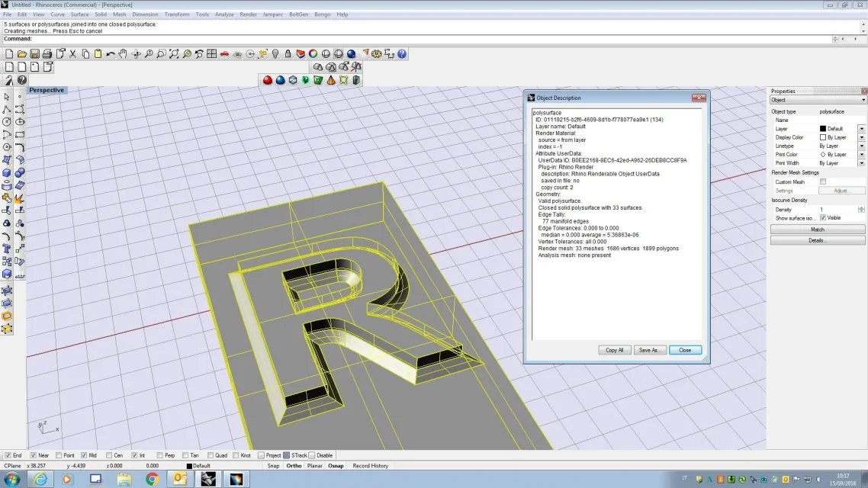Image resolution: width=868 pixels, height=488 pixels.
Task: Open the Surface menu
Action: pos(79,14)
